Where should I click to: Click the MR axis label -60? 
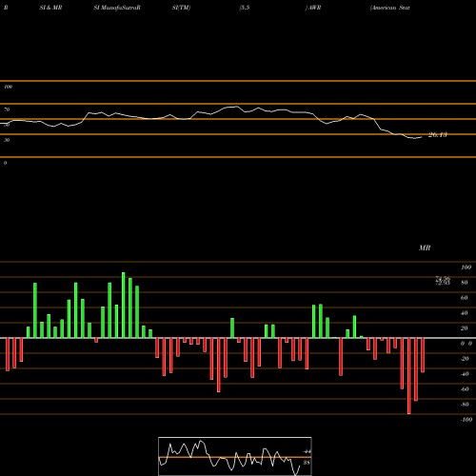coord(465,389)
